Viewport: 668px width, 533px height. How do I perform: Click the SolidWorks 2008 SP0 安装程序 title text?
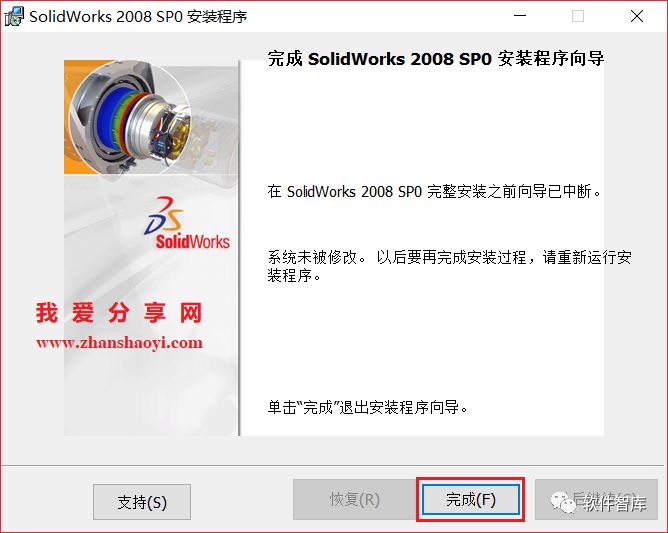pyautogui.click(x=138, y=17)
